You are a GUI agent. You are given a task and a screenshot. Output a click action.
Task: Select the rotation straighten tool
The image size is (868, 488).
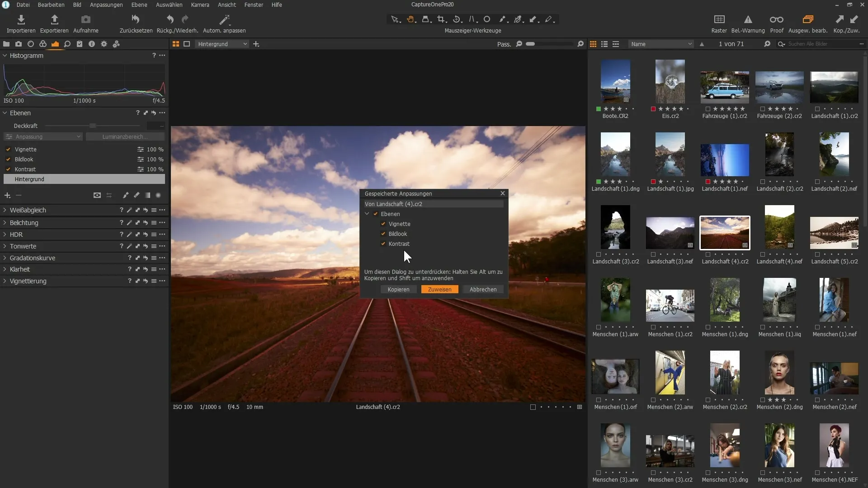point(457,19)
